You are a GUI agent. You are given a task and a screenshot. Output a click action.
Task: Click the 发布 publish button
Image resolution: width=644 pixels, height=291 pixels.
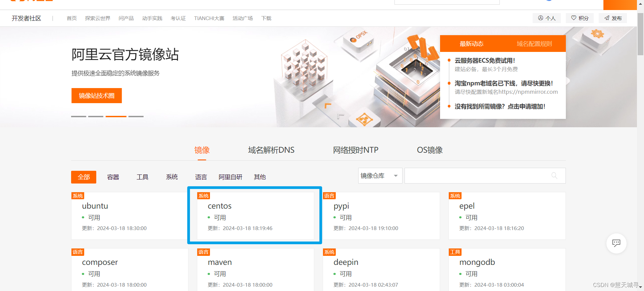[x=613, y=18]
